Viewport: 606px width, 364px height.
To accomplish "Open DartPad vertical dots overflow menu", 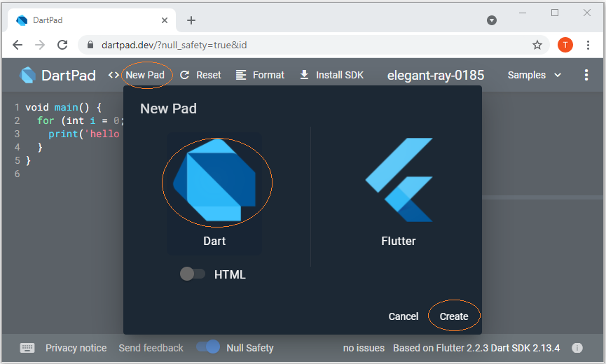I will pyautogui.click(x=586, y=75).
